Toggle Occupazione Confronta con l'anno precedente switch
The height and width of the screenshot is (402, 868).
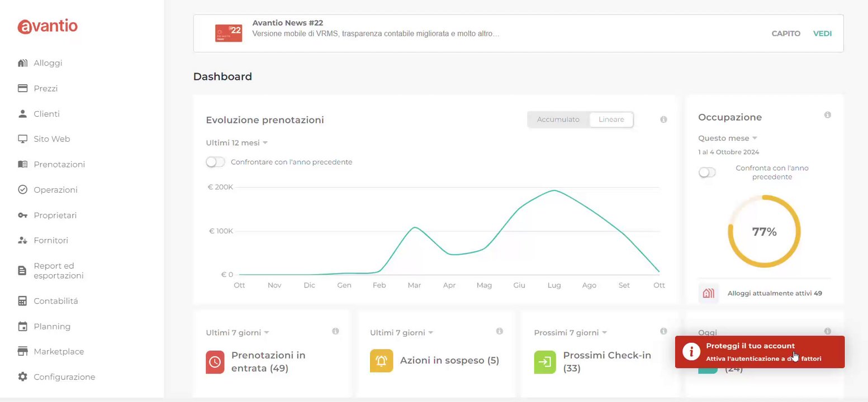(x=707, y=173)
